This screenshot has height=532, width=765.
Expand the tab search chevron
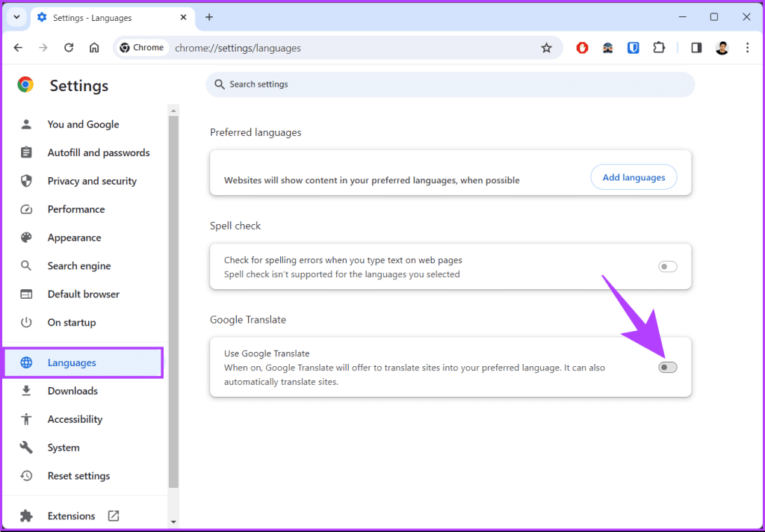(x=16, y=16)
